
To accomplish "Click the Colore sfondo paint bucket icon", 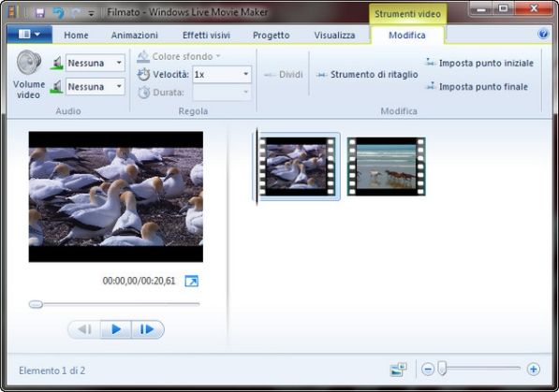I will 143,56.
